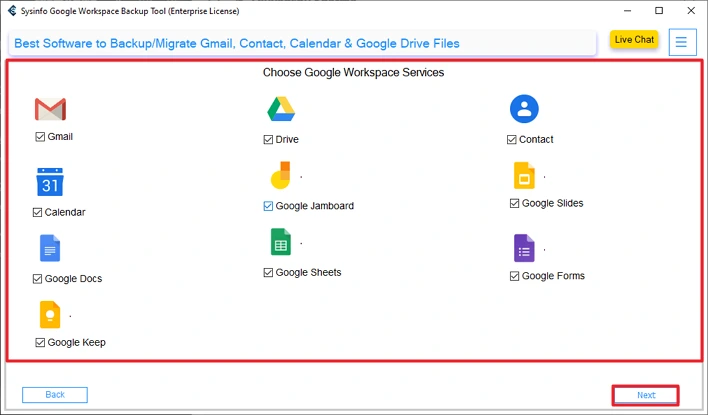Viewport: 708px width, 415px height.
Task: Disable the Google Slides checkbox
Action: pyautogui.click(x=514, y=203)
